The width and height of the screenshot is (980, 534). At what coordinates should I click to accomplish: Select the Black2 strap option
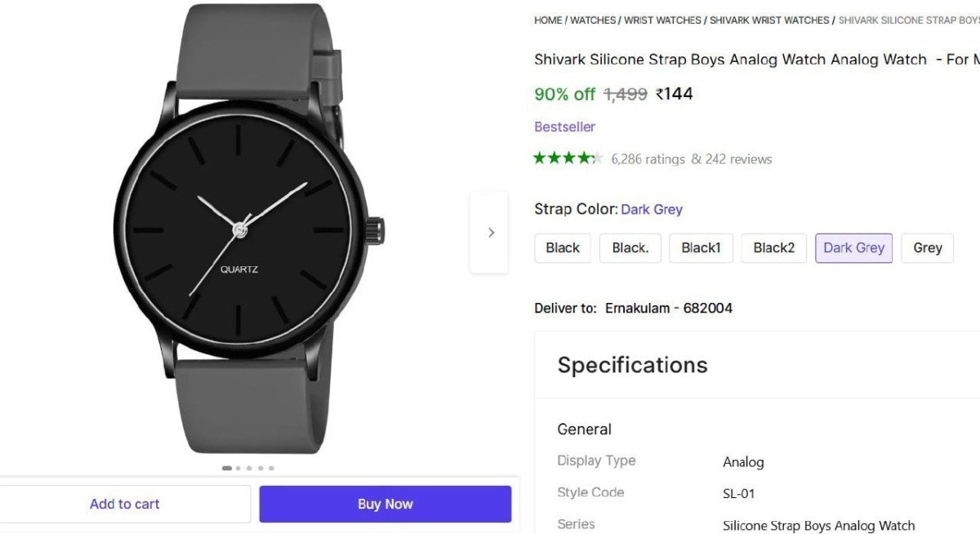click(773, 248)
